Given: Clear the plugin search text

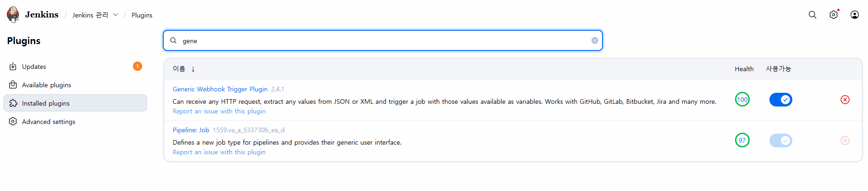Looking at the screenshot, I should (x=594, y=40).
